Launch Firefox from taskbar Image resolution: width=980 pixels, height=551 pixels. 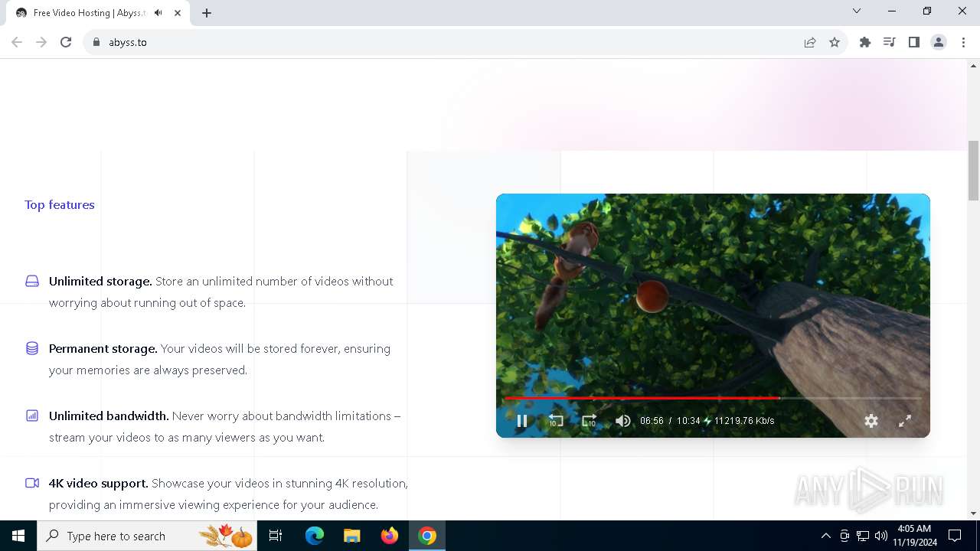coord(390,536)
